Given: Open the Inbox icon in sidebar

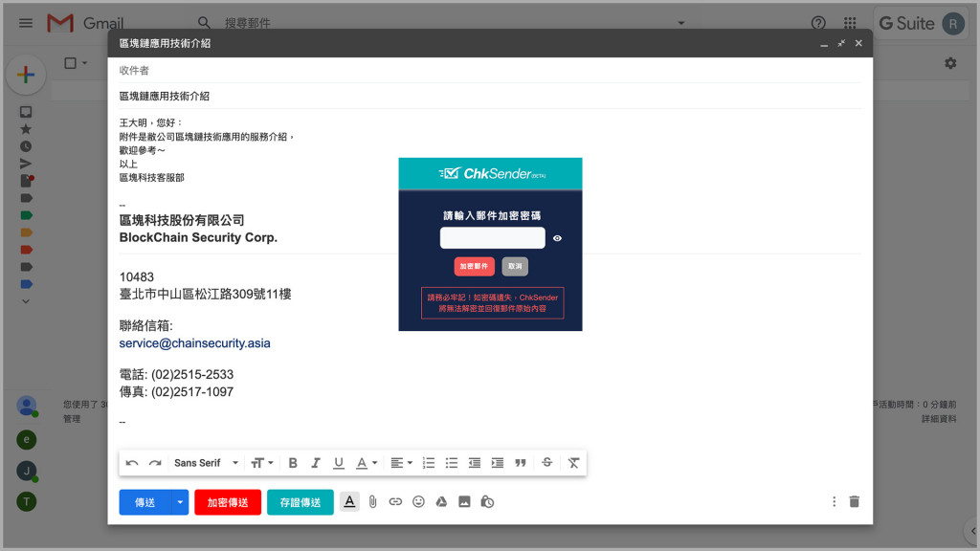Looking at the screenshot, I should click(x=26, y=112).
